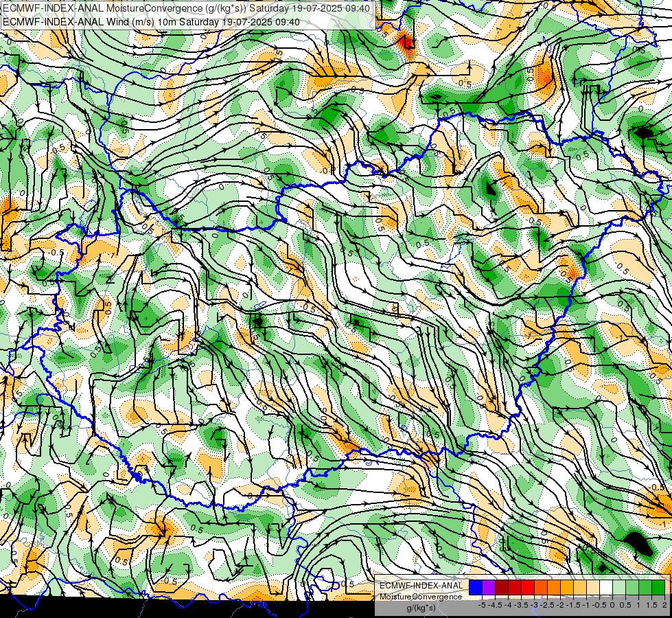Click the blue legend swatch above -5
Image resolution: width=672 pixels, height=618 pixels.
tap(475, 587)
